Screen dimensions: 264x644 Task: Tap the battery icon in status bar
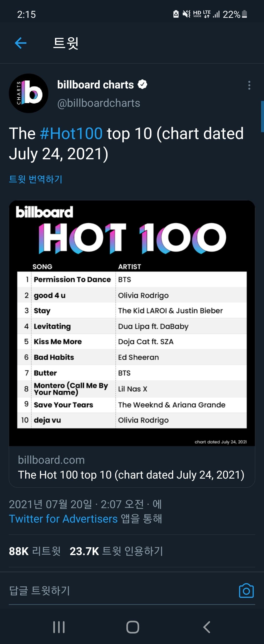click(245, 14)
